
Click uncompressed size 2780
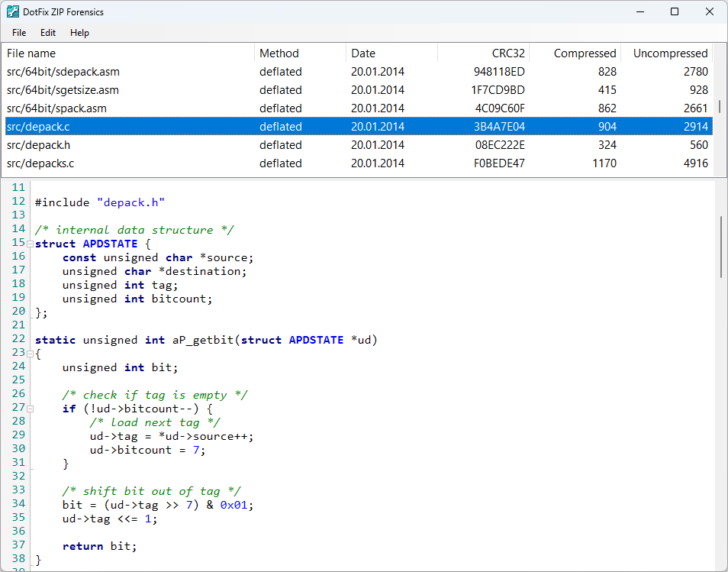(x=695, y=72)
